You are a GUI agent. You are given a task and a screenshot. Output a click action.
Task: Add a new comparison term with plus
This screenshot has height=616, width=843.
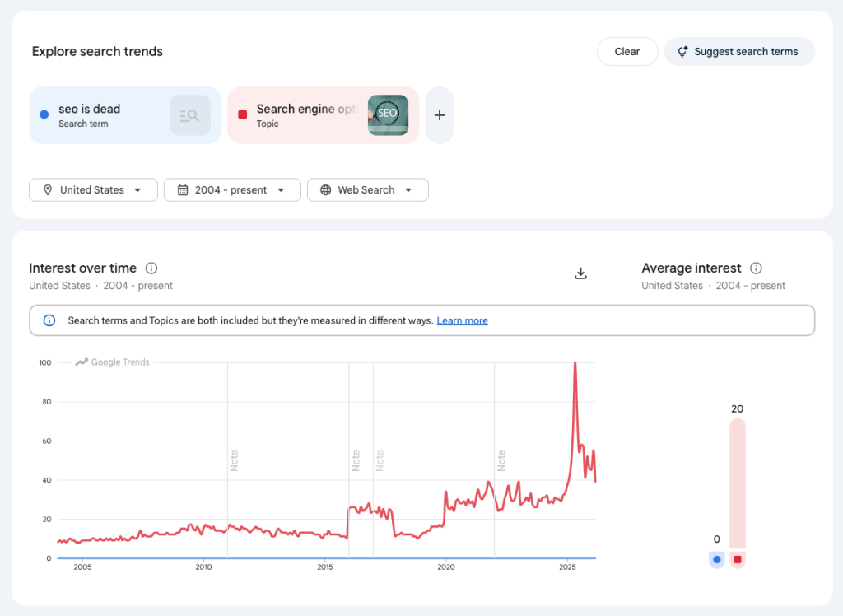pos(439,115)
